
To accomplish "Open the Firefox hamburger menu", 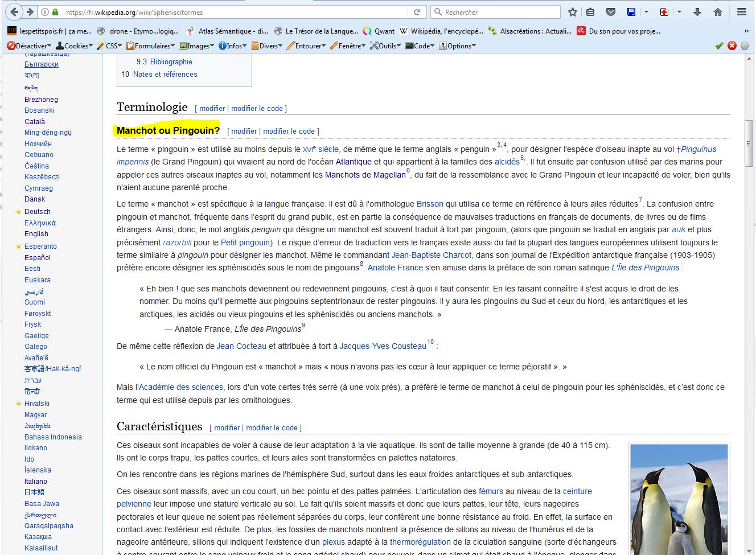I will click(x=741, y=12).
